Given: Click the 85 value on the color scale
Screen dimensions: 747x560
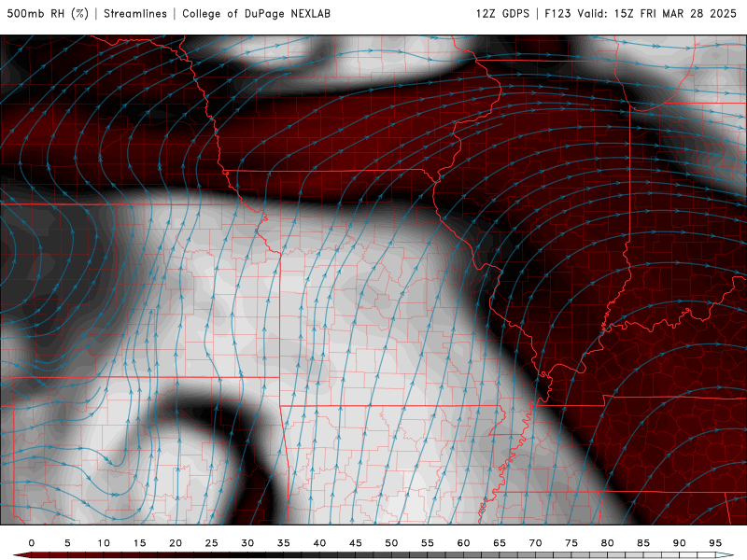Looking at the screenshot, I should 643,543.
